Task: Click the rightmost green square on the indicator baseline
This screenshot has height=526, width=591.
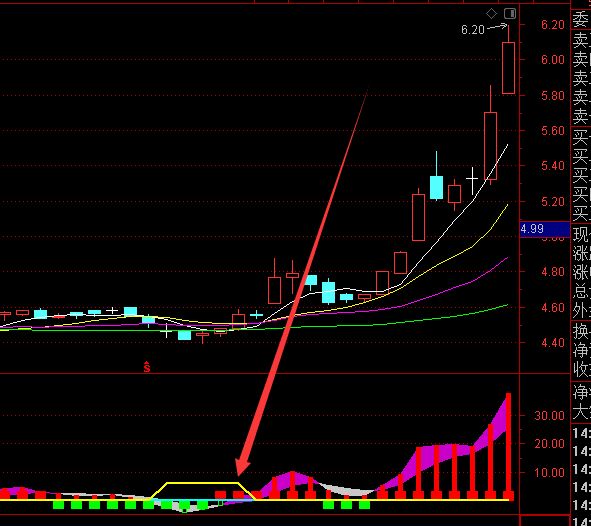Action: 364,505
